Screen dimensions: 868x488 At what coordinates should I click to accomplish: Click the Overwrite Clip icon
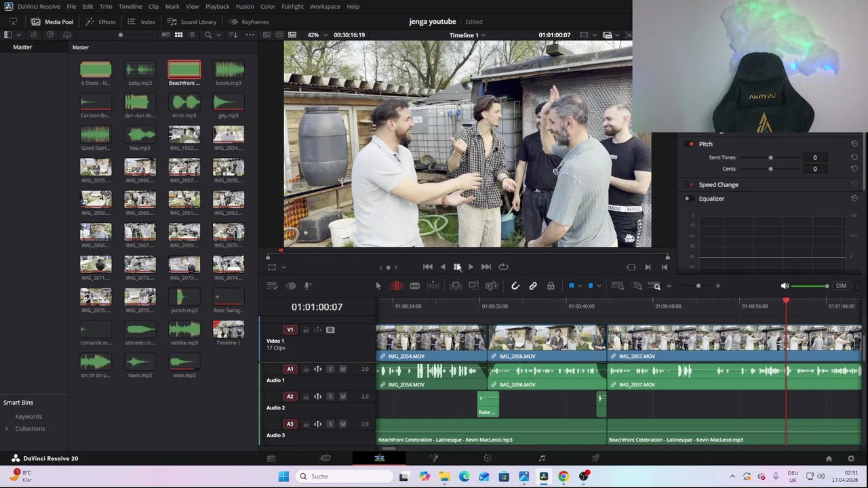point(473,286)
